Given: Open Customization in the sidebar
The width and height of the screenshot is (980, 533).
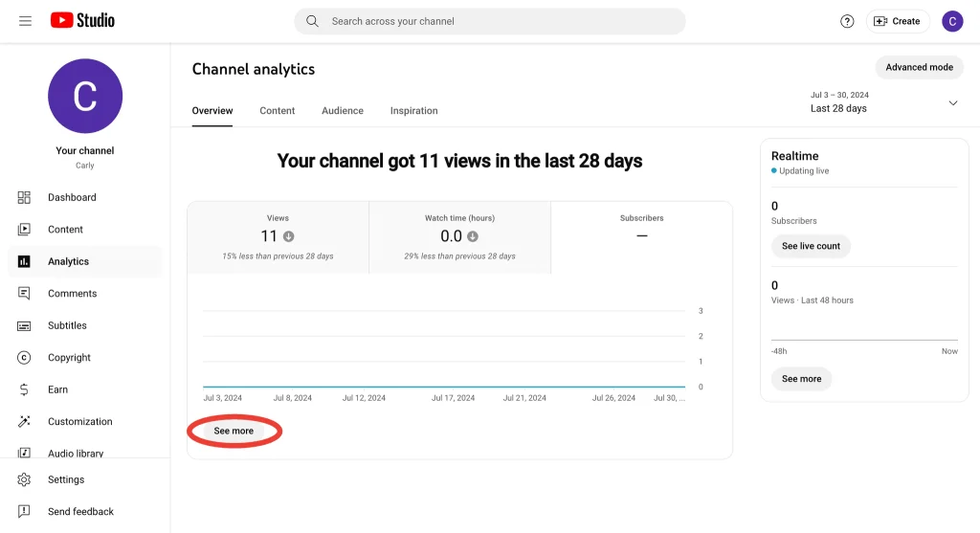Looking at the screenshot, I should click(80, 421).
